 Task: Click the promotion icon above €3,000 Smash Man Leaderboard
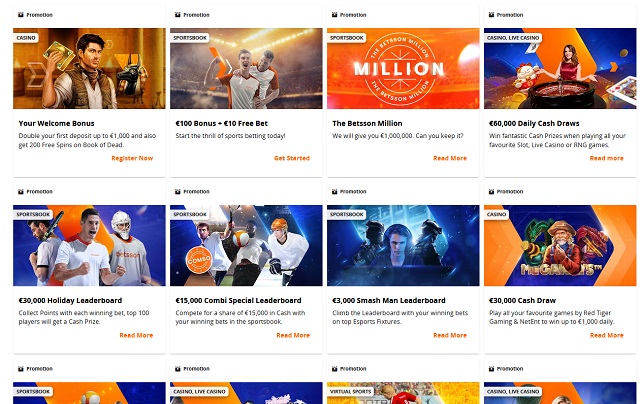[334, 191]
